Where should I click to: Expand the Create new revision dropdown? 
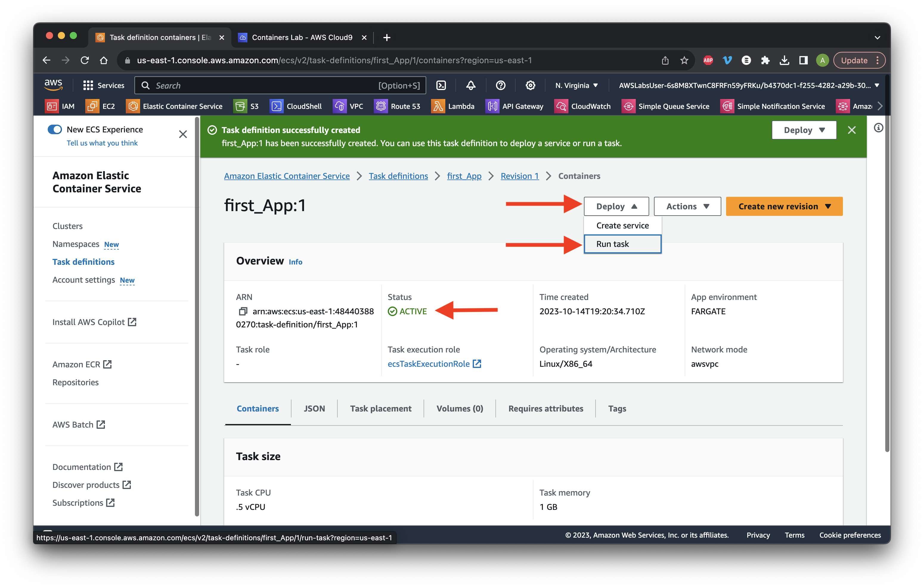(784, 207)
